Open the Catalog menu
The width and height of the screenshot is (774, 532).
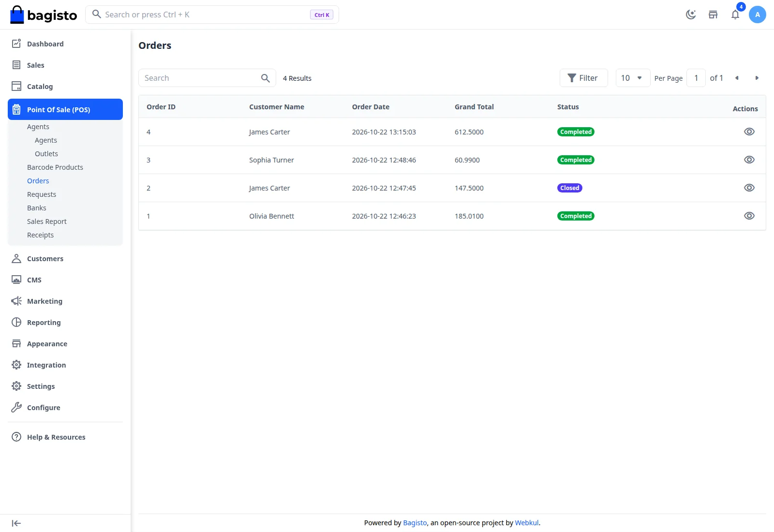(x=65, y=86)
